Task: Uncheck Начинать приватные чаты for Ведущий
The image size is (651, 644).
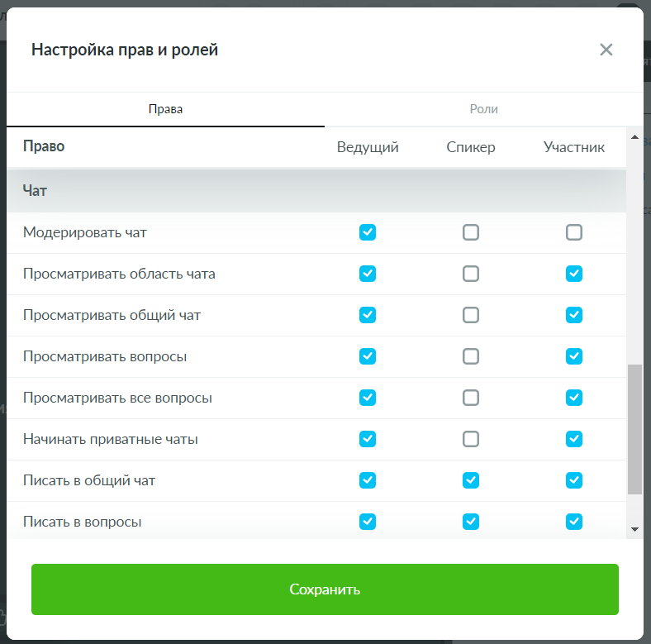Action: [368, 439]
